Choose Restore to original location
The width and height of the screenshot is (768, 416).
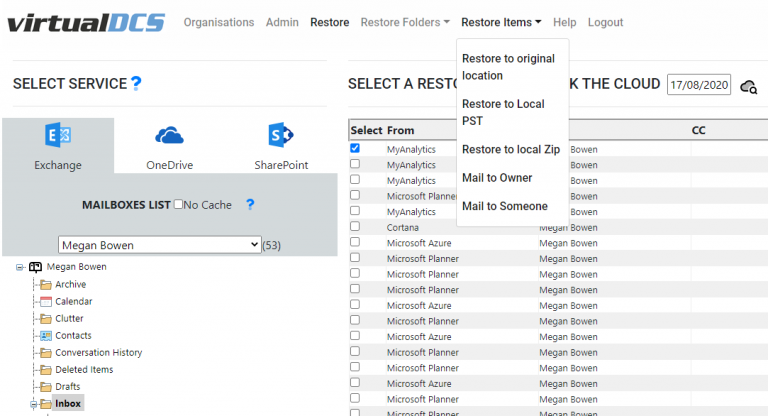[x=508, y=67]
